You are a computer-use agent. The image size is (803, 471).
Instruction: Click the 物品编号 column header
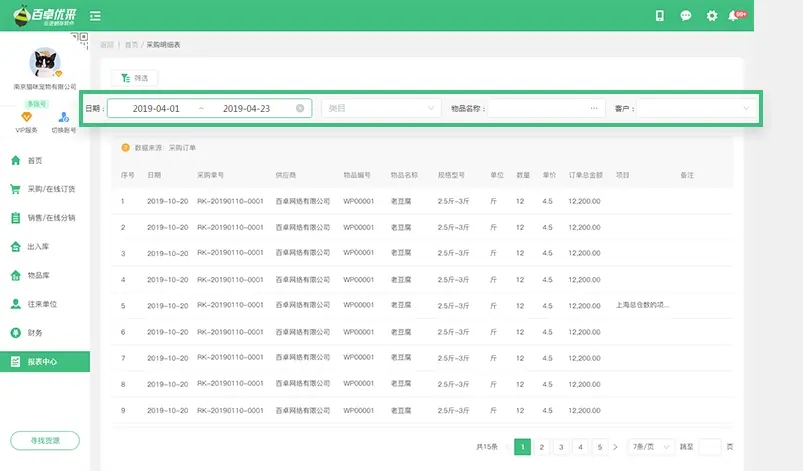(357, 175)
